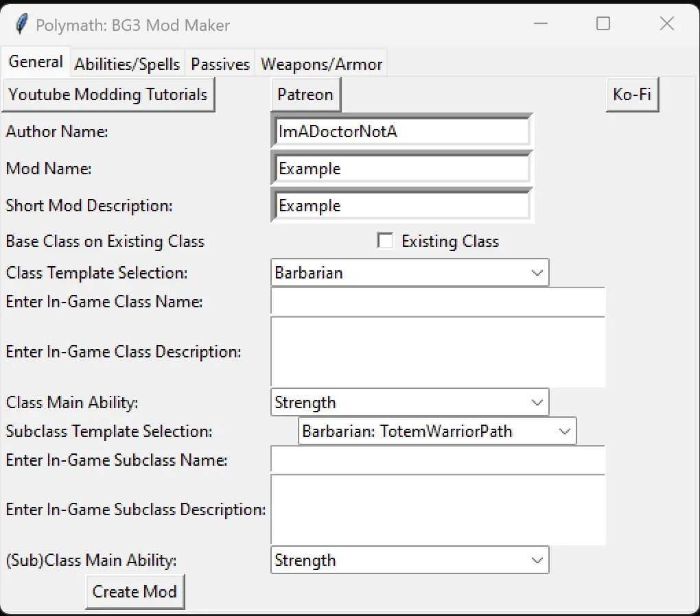The width and height of the screenshot is (700, 616).
Task: Click the 'Short Mod Description:' label
Action: click(x=89, y=205)
